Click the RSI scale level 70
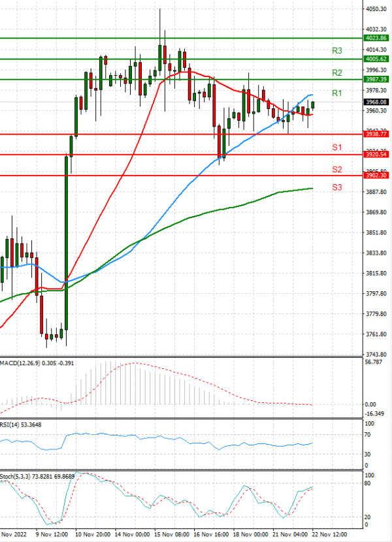This screenshot has height=542, width=392. pos(368,435)
